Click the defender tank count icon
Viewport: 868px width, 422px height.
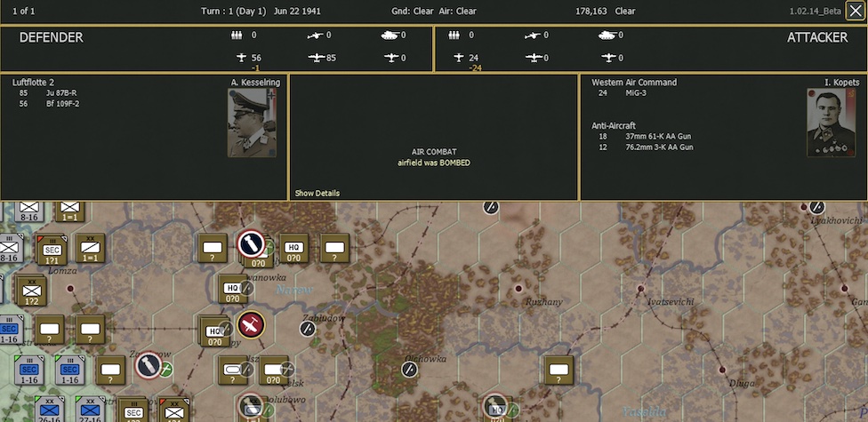390,36
